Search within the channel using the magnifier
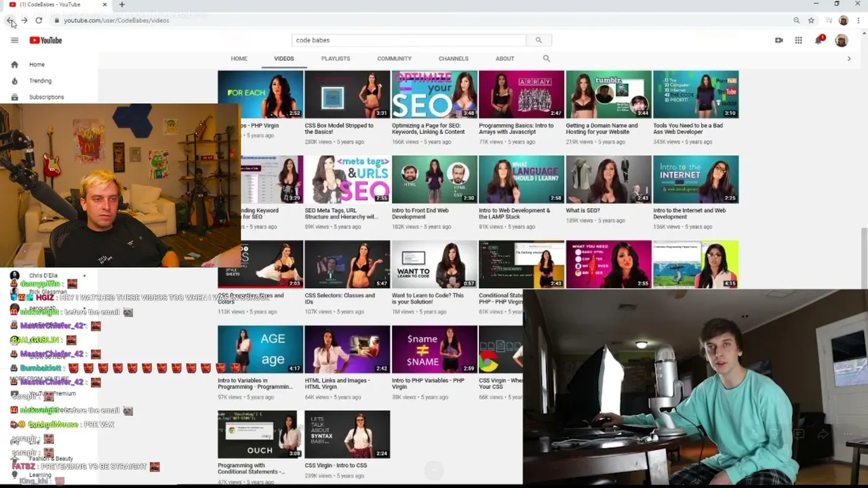The width and height of the screenshot is (868, 488). [x=547, y=59]
